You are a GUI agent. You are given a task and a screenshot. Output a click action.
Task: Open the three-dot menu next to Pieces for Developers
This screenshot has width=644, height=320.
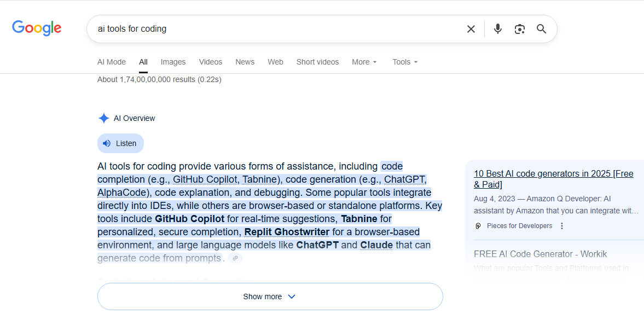[x=561, y=226]
